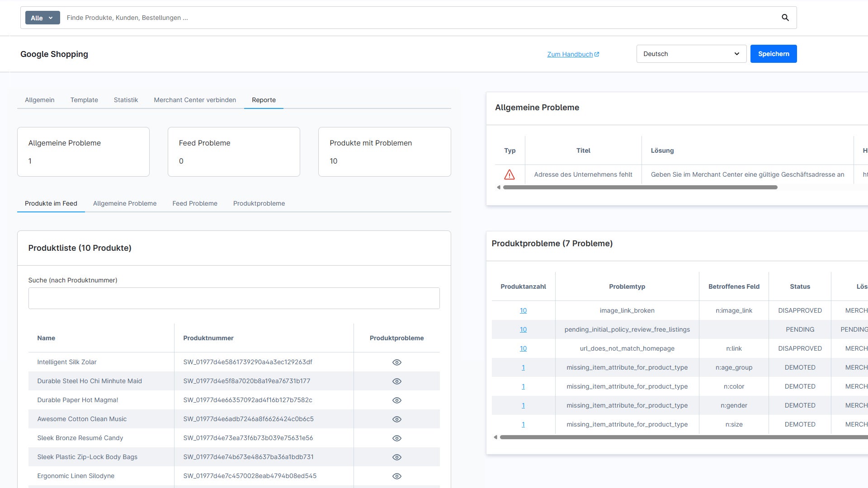Click the Produktprobleme column header in Produktliste
The height and width of the screenshot is (488, 868).
(396, 338)
